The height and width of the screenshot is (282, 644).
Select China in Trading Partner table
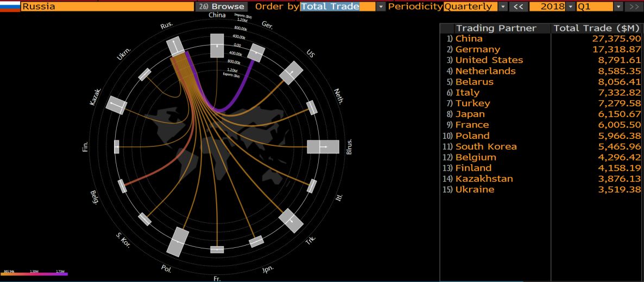(469, 39)
